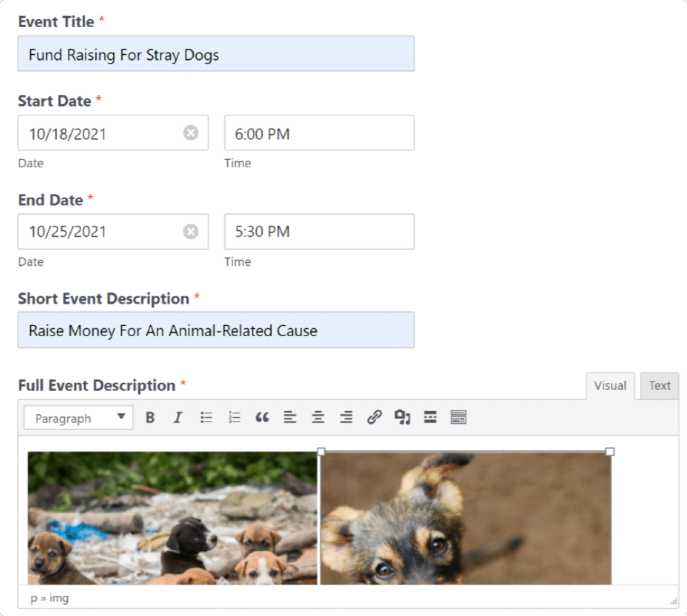Insert a bulleted list
The height and width of the screenshot is (616, 687).
(206, 417)
